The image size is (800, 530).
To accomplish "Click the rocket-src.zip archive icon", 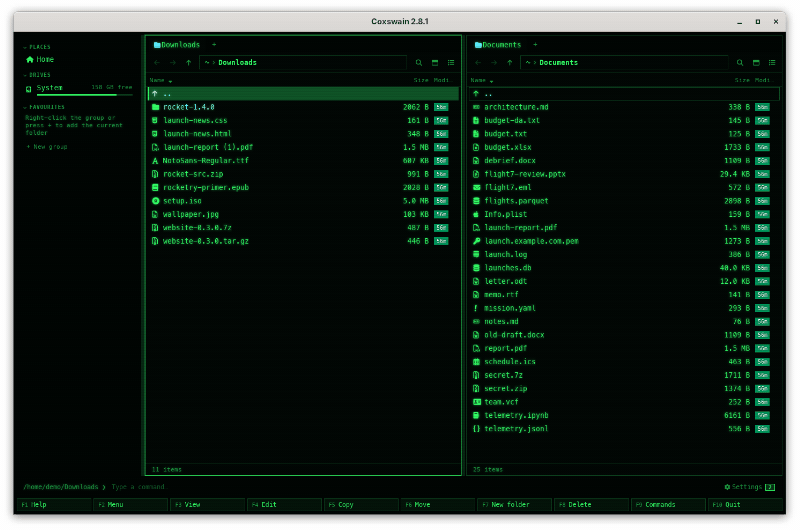I will (x=155, y=174).
